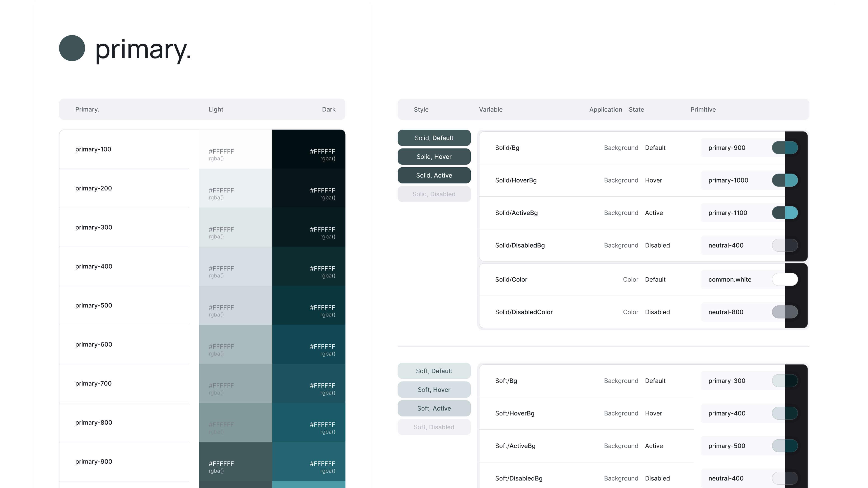Click the Solid/Bg variable name

[507, 148]
